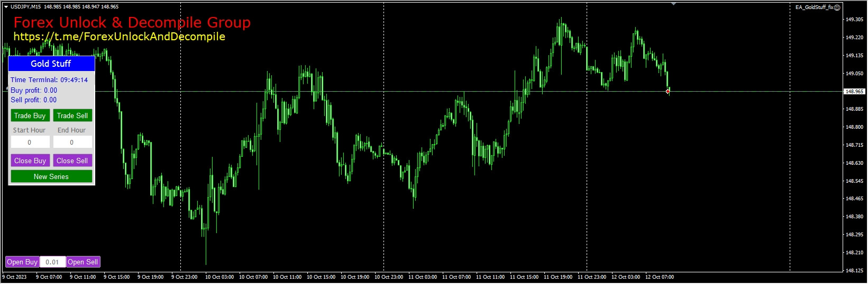
Task: Toggle the Trade Sell button
Action: (72, 116)
